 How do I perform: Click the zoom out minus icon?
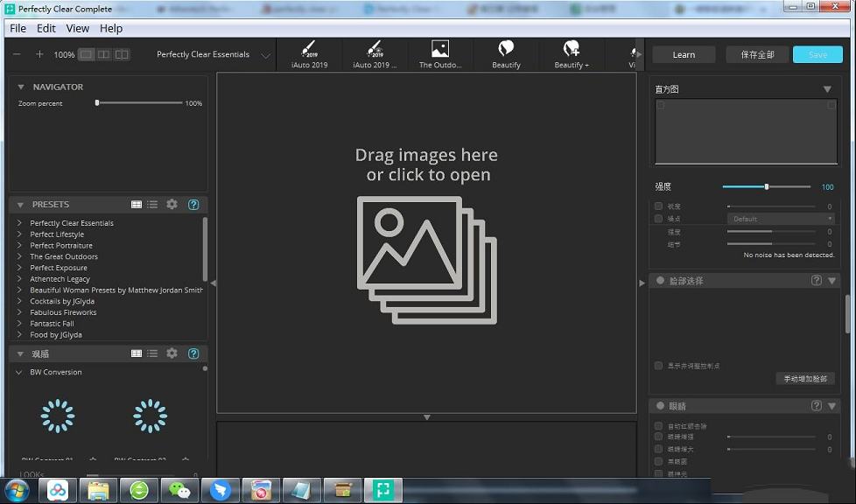click(x=17, y=54)
